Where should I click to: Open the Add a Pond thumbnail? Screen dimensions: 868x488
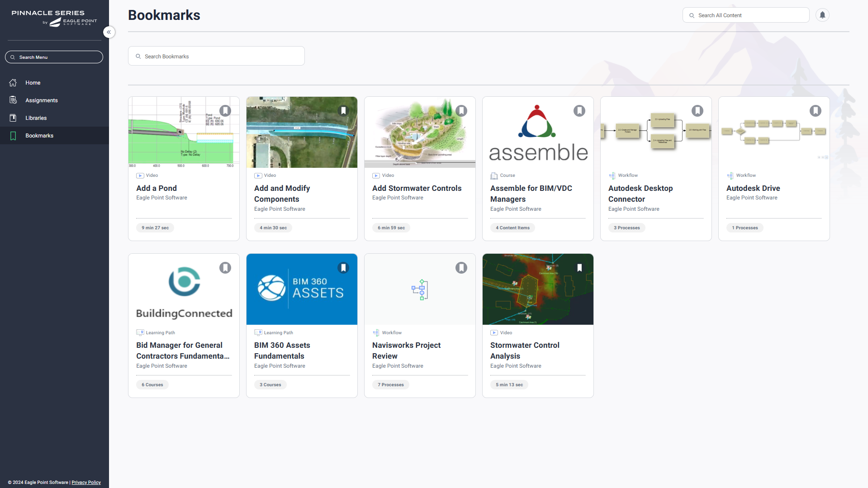(184, 132)
